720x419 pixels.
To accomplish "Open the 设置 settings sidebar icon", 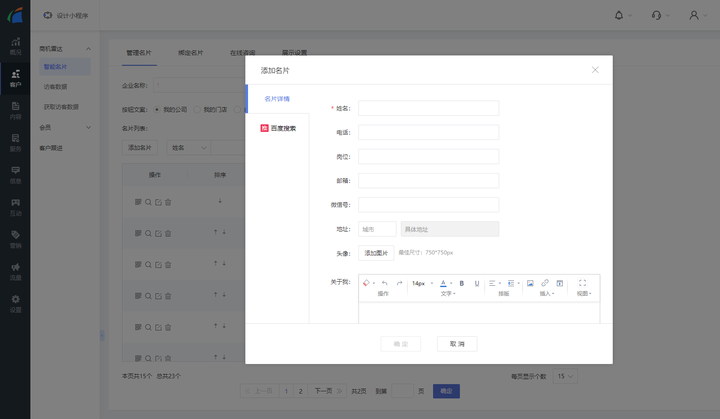I will tap(15, 304).
